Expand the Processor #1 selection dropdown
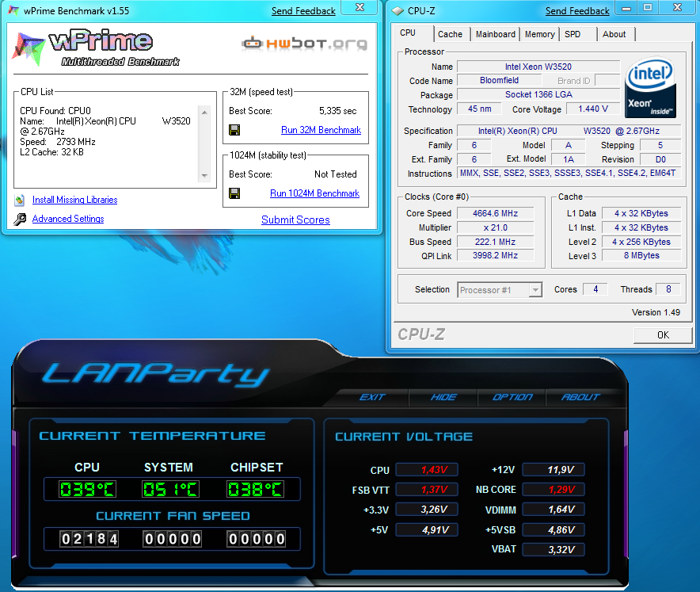Image resolution: width=700 pixels, height=592 pixels. pos(535,290)
